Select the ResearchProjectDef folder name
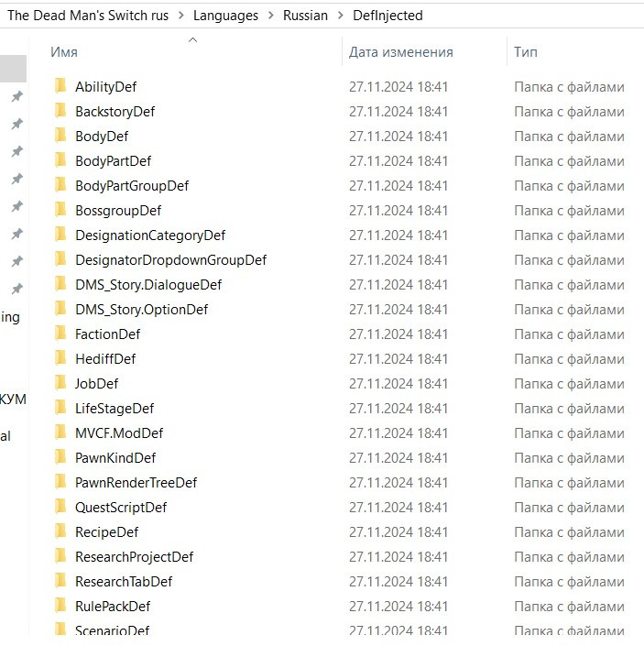 click(x=135, y=556)
